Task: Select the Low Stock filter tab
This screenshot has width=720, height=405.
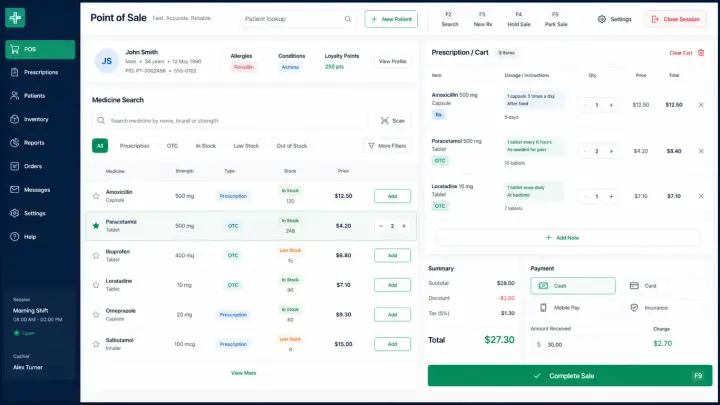Action: [x=246, y=146]
